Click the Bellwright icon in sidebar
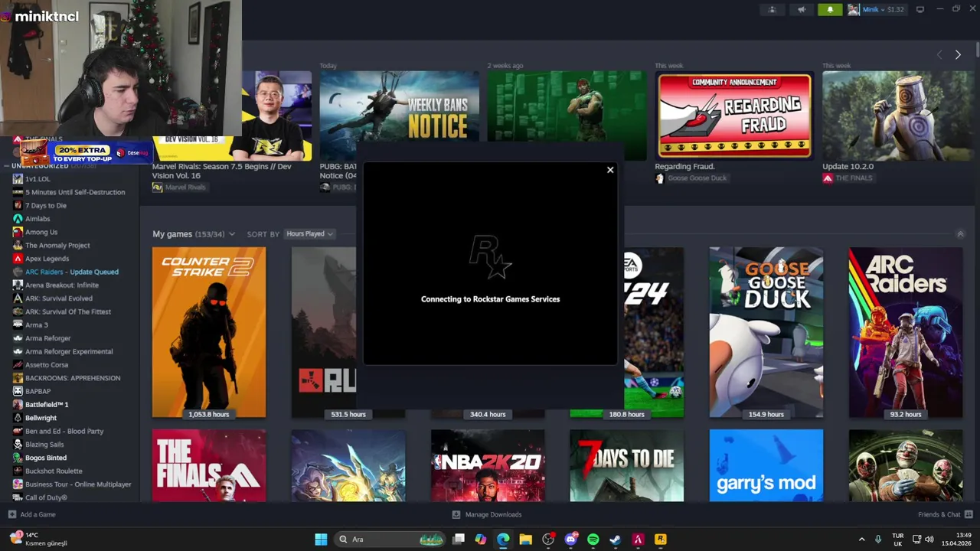 18,418
